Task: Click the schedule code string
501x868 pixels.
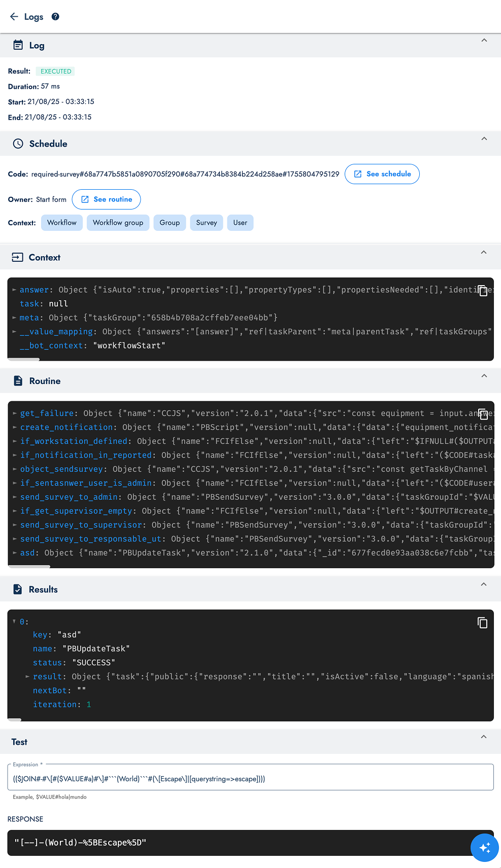Action: (x=185, y=174)
